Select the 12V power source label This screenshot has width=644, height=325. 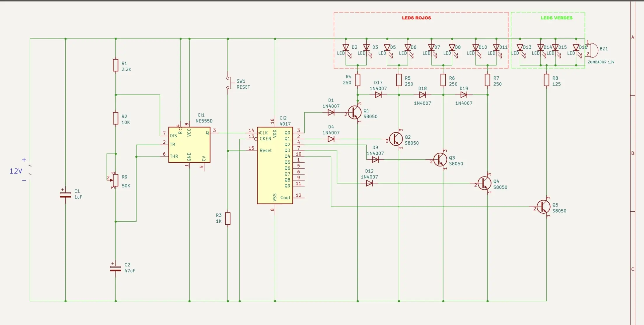point(16,171)
